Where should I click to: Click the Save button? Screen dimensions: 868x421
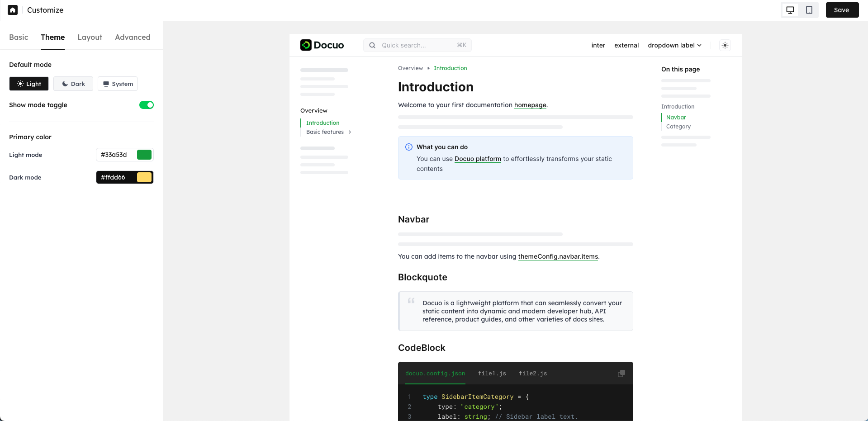coord(842,10)
